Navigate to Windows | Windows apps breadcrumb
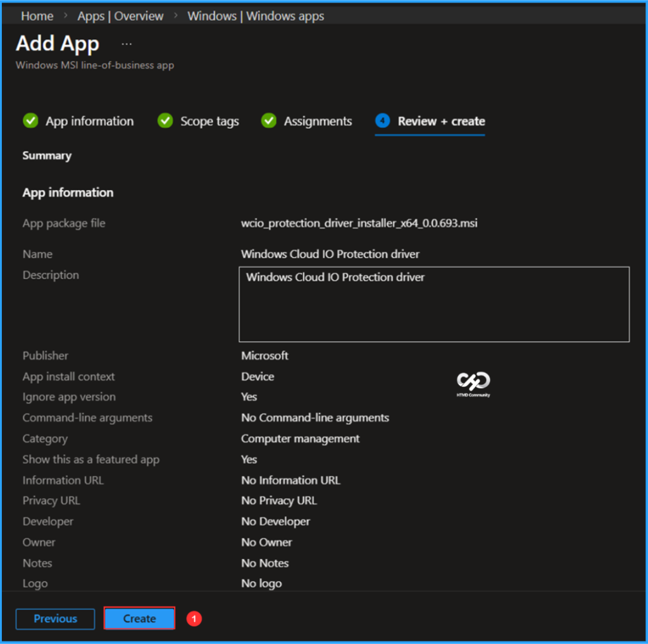648x644 pixels. click(x=256, y=16)
